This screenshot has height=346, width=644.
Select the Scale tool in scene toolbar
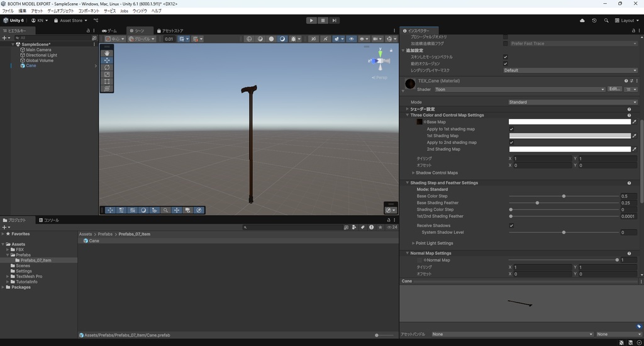click(x=107, y=74)
